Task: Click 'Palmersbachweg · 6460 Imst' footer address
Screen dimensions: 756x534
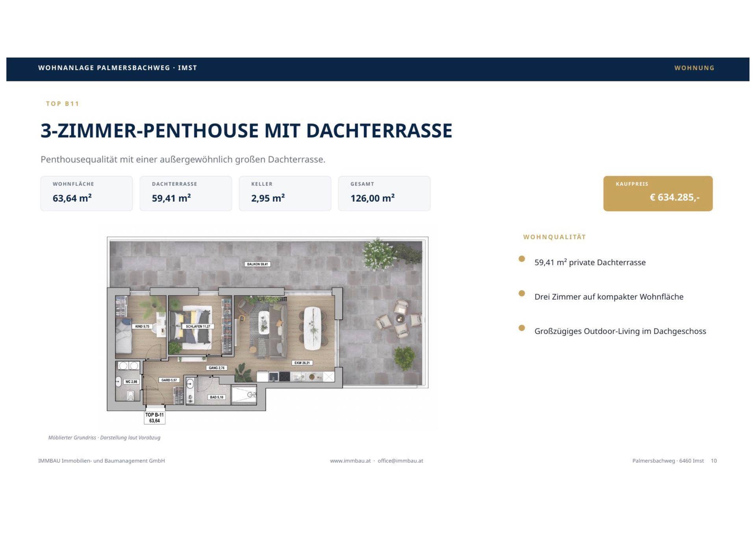Action: (x=668, y=461)
